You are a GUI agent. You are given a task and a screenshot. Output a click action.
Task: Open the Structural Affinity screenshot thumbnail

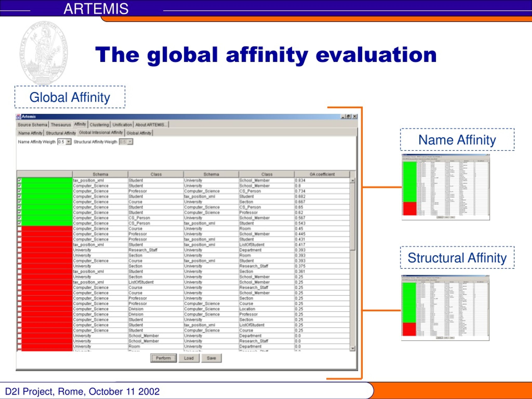click(445, 308)
